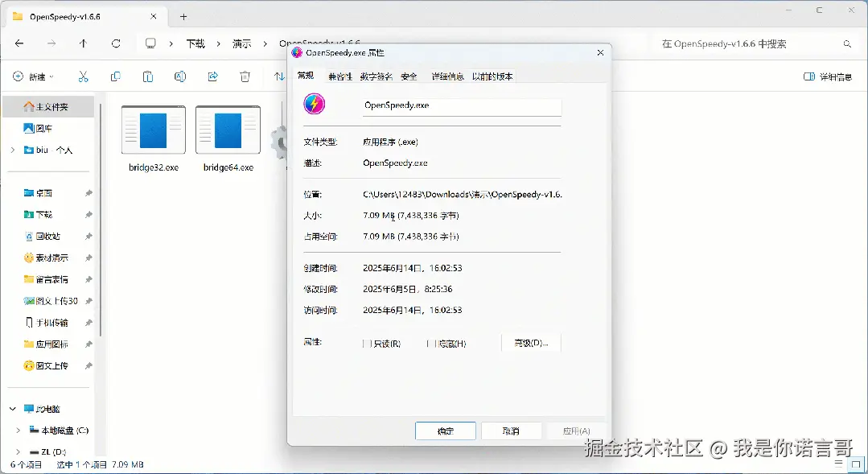This screenshot has width=868, height=474.
Task: Toggle the 隐藏(H) hidden checkbox
Action: pyautogui.click(x=430, y=344)
